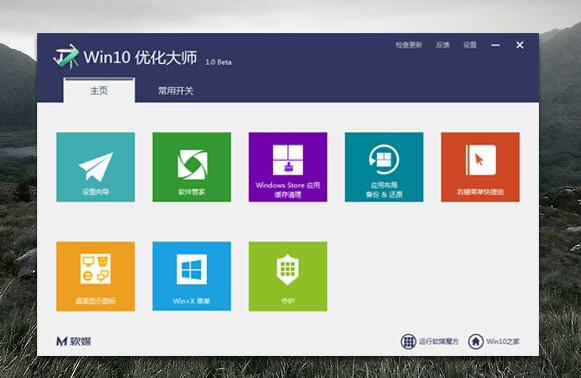Open Windows Store 应用缓存清理 tile
Image resolution: width=581 pixels, height=378 pixels.
click(288, 167)
